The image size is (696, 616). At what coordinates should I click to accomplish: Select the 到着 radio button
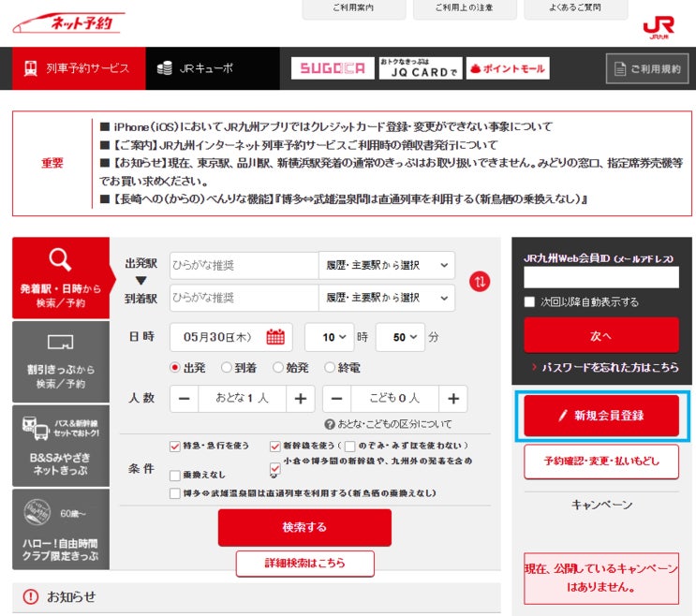227,368
